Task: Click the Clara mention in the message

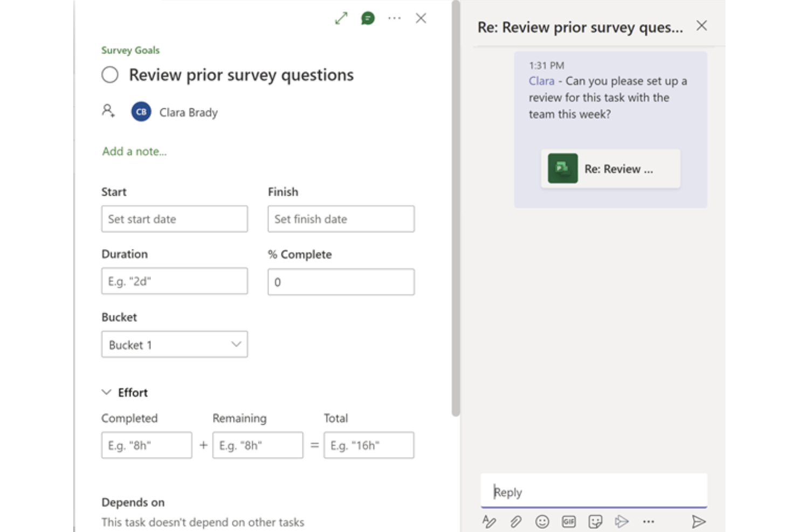Action: coord(541,81)
